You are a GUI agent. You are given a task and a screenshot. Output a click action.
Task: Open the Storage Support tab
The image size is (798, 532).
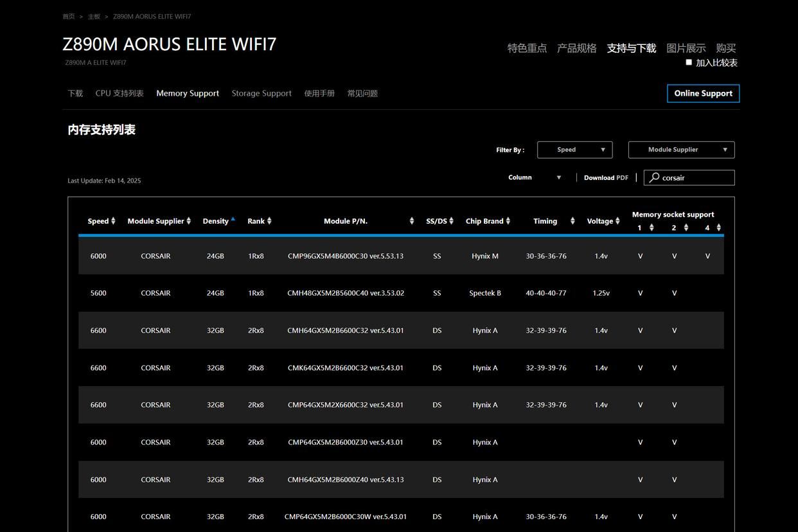tap(262, 93)
